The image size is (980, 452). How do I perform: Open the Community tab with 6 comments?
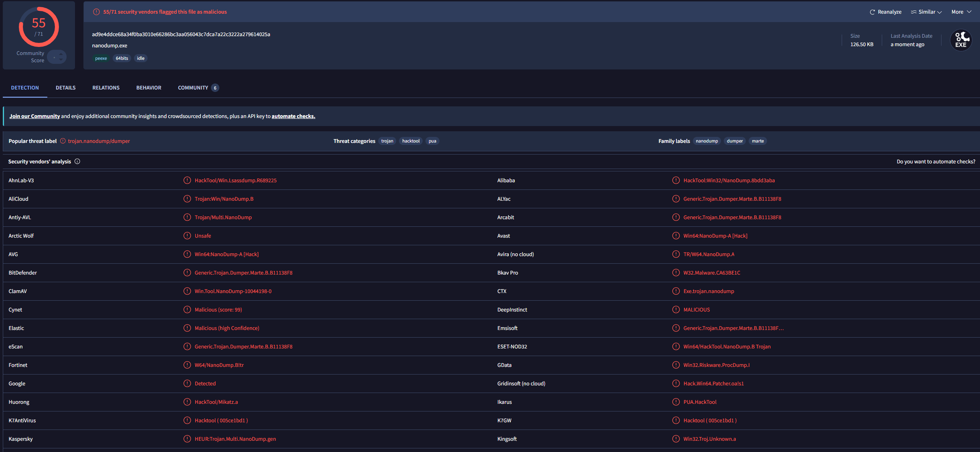tap(198, 88)
